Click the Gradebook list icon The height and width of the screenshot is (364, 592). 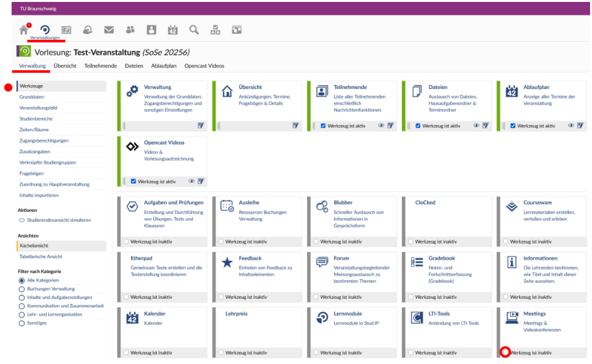click(417, 262)
